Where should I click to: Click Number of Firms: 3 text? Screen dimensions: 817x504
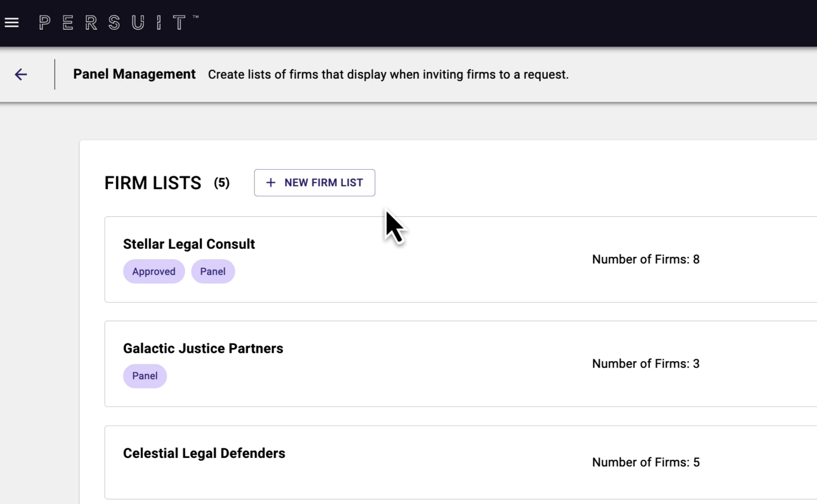[x=646, y=364]
